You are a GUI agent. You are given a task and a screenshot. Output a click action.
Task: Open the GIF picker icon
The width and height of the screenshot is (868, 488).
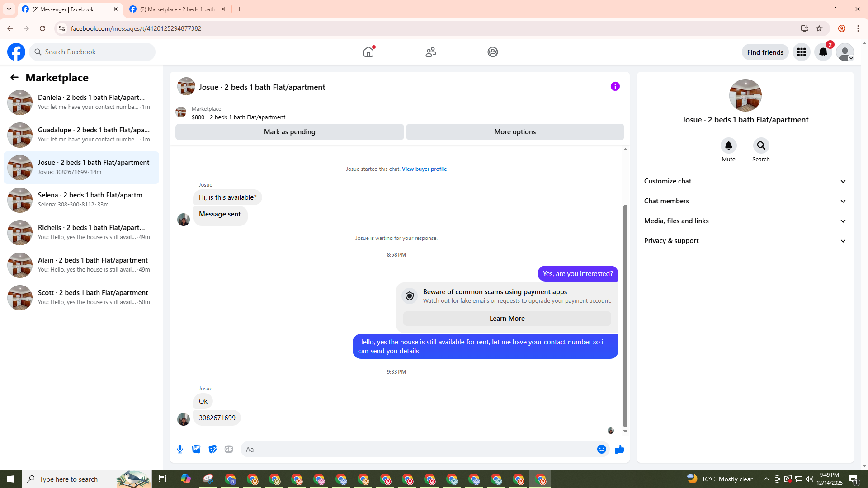click(229, 449)
